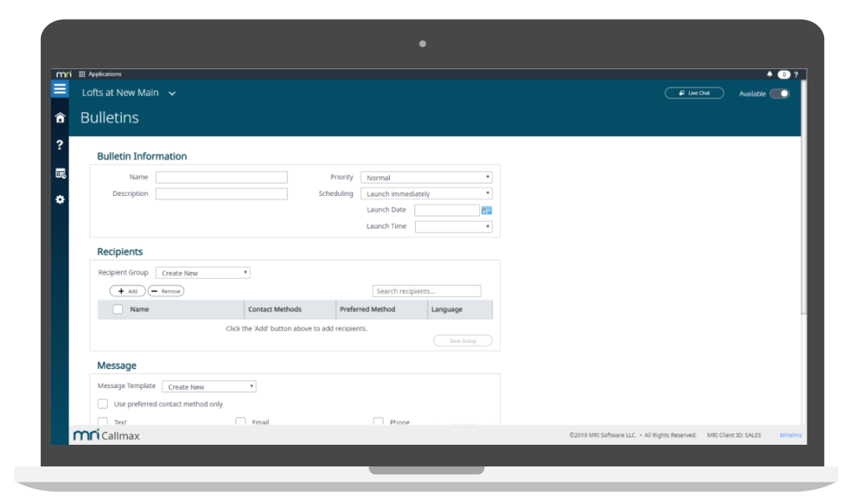Open the Recipient Group dropdown
Image resolution: width=855 pixels, height=504 pixels.
coord(203,273)
